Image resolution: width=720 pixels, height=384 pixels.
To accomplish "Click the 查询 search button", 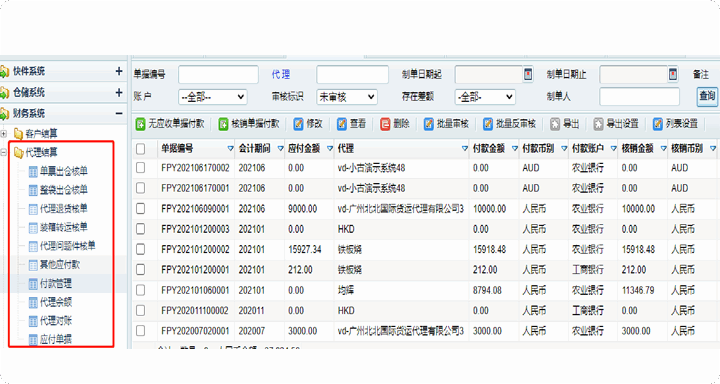I will tap(707, 96).
